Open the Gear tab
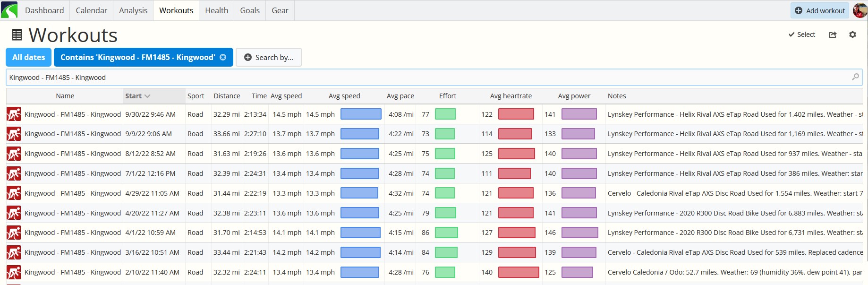This screenshot has width=868, height=285. pos(280,10)
